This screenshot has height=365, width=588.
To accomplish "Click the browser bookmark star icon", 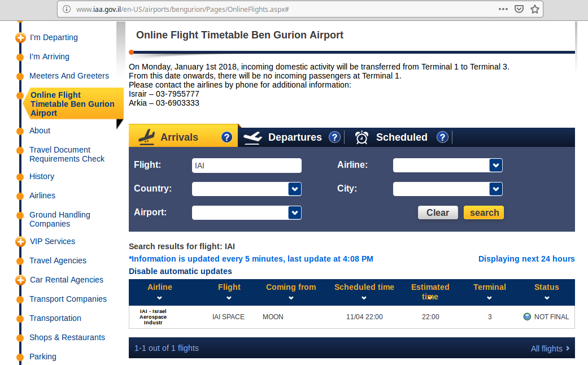I will coord(535,9).
